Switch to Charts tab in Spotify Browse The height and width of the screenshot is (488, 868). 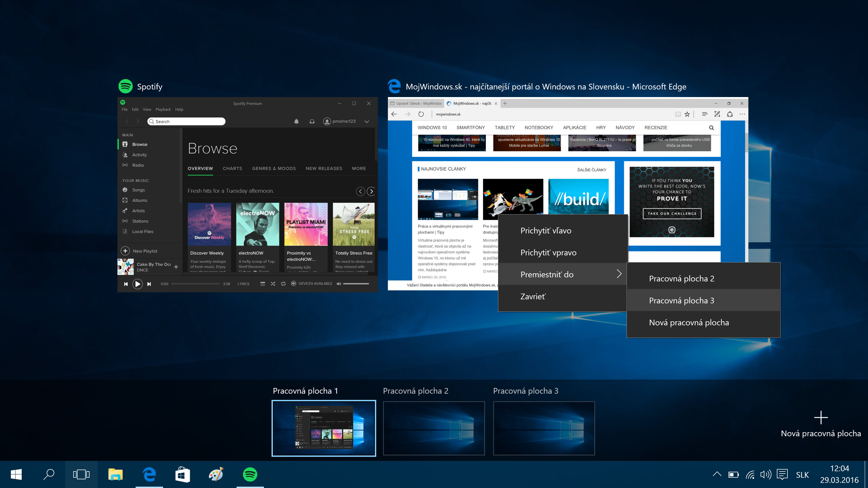pos(232,168)
